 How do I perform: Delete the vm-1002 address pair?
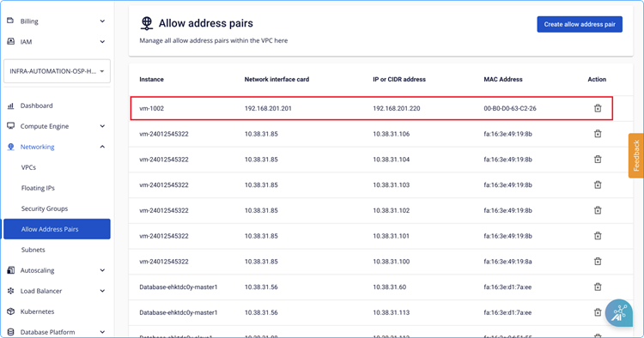click(598, 108)
